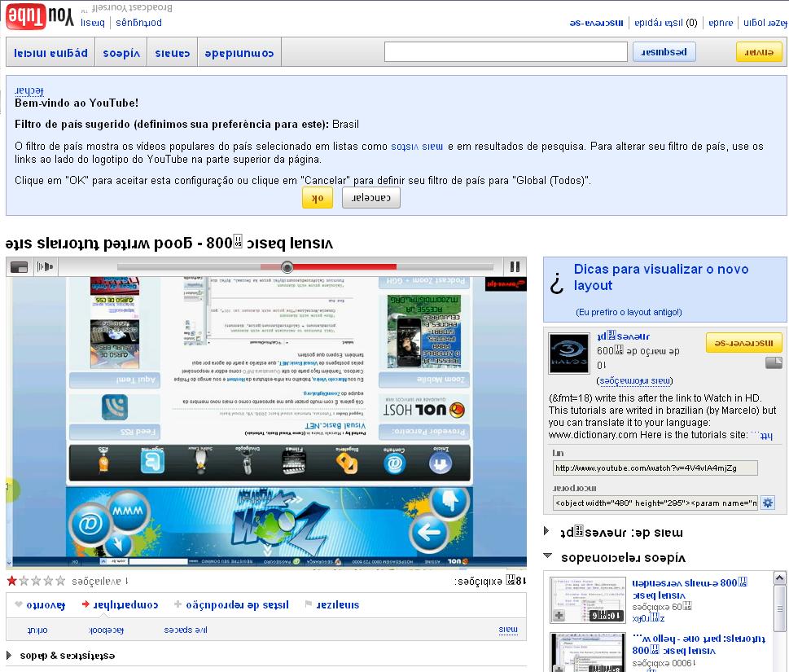Click the inscrever-se link in the top bar
This screenshot has height=672, width=789.
(x=596, y=23)
